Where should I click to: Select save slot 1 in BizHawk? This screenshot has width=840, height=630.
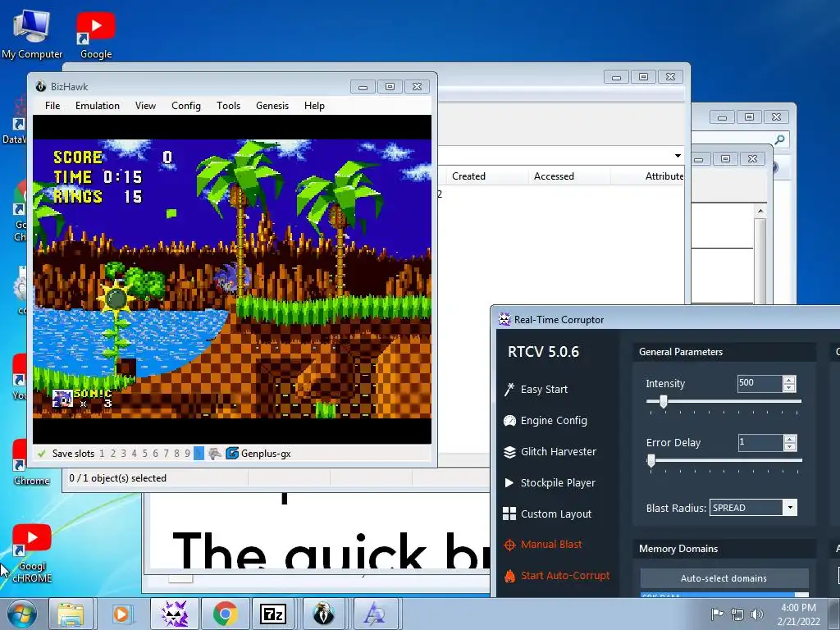[102, 453]
